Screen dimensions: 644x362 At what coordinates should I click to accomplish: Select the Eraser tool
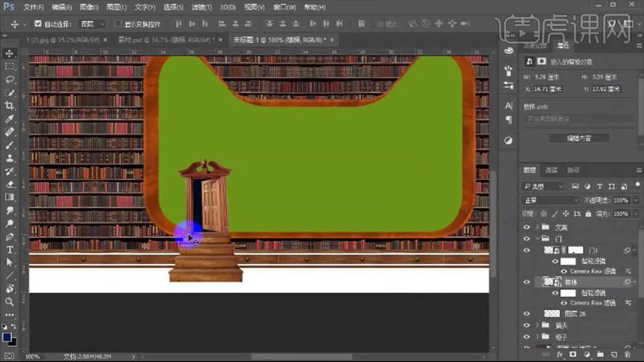coord(9,185)
